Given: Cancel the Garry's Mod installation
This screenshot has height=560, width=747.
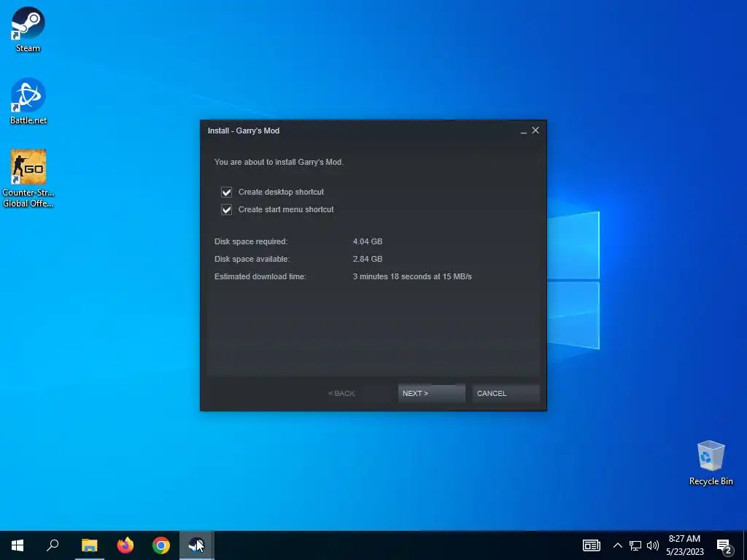Looking at the screenshot, I should [x=506, y=393].
